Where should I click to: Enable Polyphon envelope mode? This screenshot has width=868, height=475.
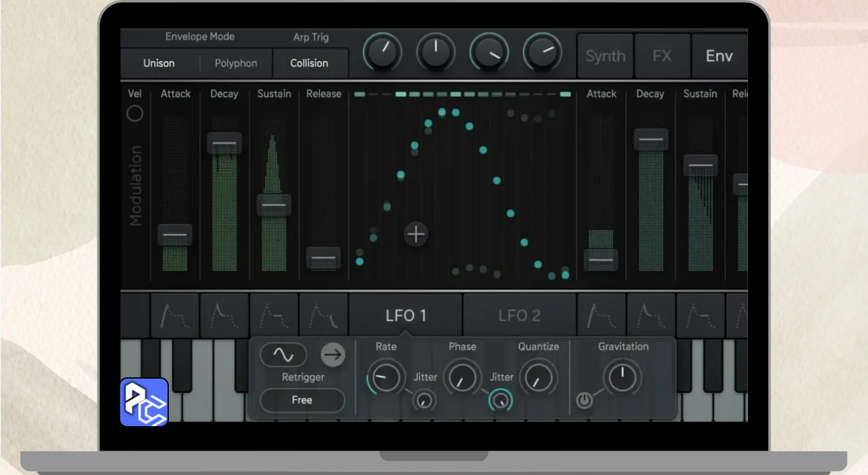(x=236, y=63)
